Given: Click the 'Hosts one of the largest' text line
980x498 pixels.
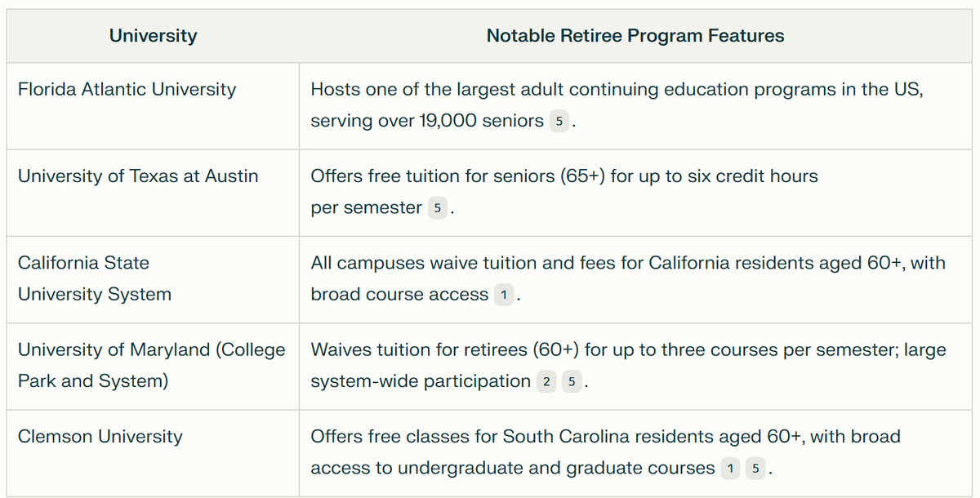Looking at the screenshot, I should tap(617, 90).
